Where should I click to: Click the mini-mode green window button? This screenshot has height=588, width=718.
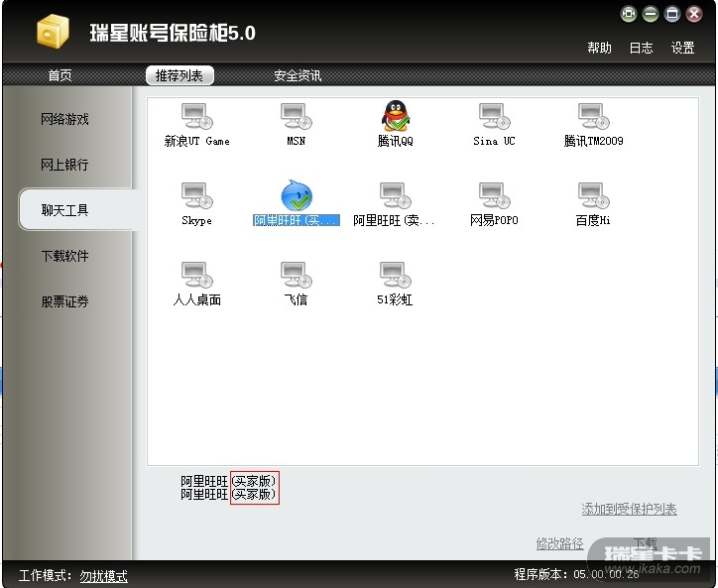click(x=629, y=14)
